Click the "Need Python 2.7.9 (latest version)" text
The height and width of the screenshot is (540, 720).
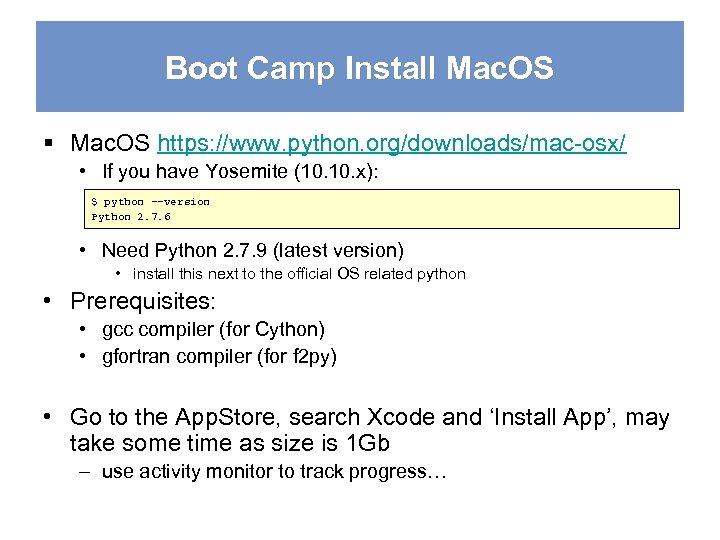click(253, 250)
